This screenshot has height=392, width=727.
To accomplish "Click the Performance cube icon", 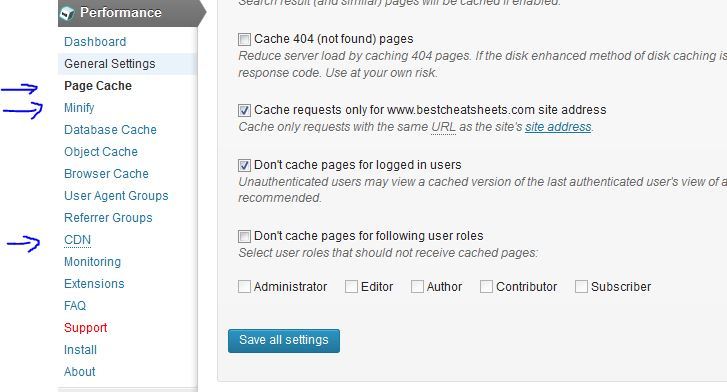I will [x=67, y=13].
